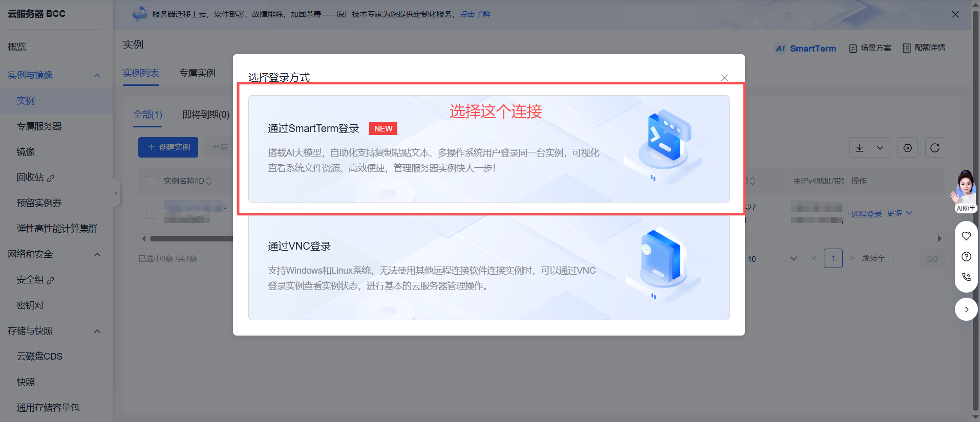Click table scroll left arrow
Screen dimensions: 980x422
143,238
